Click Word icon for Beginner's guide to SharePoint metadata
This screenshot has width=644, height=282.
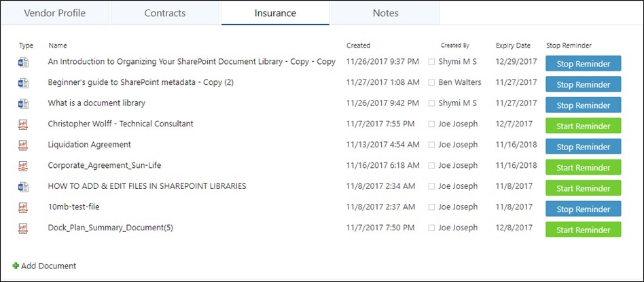coord(23,83)
